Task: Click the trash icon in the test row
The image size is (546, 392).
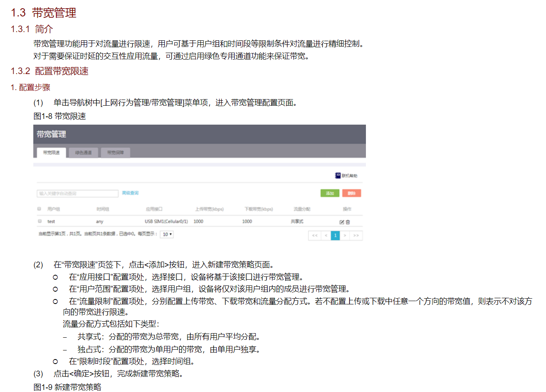Action: [348, 222]
